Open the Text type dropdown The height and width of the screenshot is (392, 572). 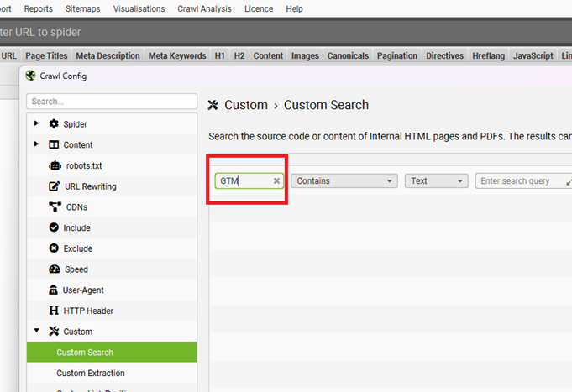point(436,180)
